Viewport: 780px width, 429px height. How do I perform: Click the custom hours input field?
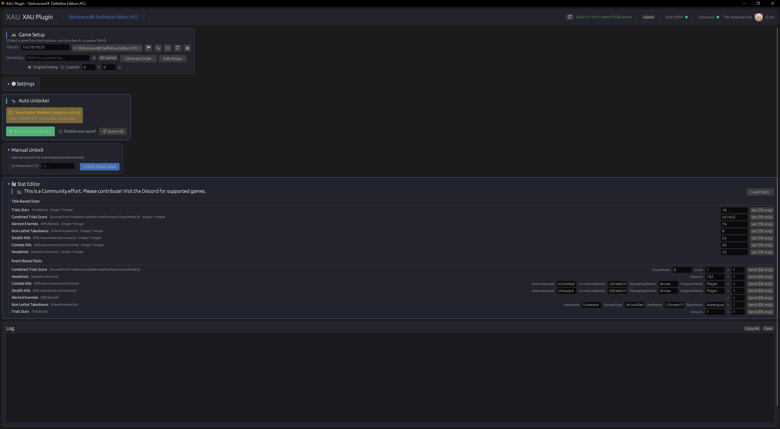click(89, 67)
